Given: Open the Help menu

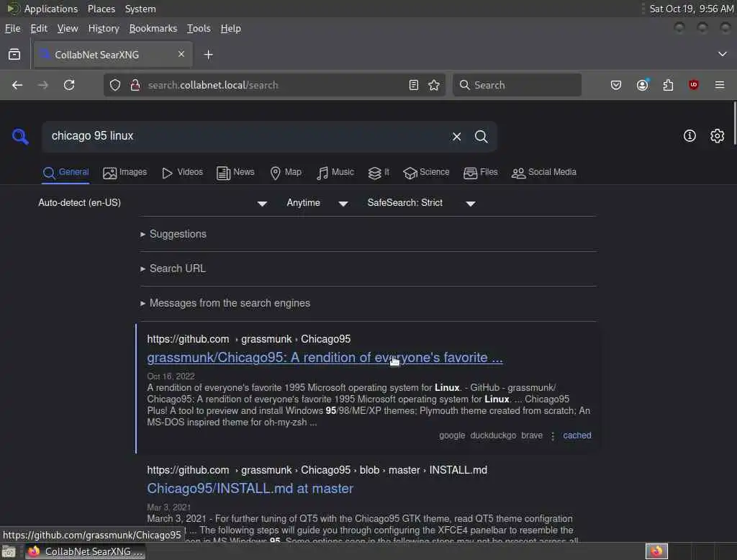Looking at the screenshot, I should pos(231,28).
